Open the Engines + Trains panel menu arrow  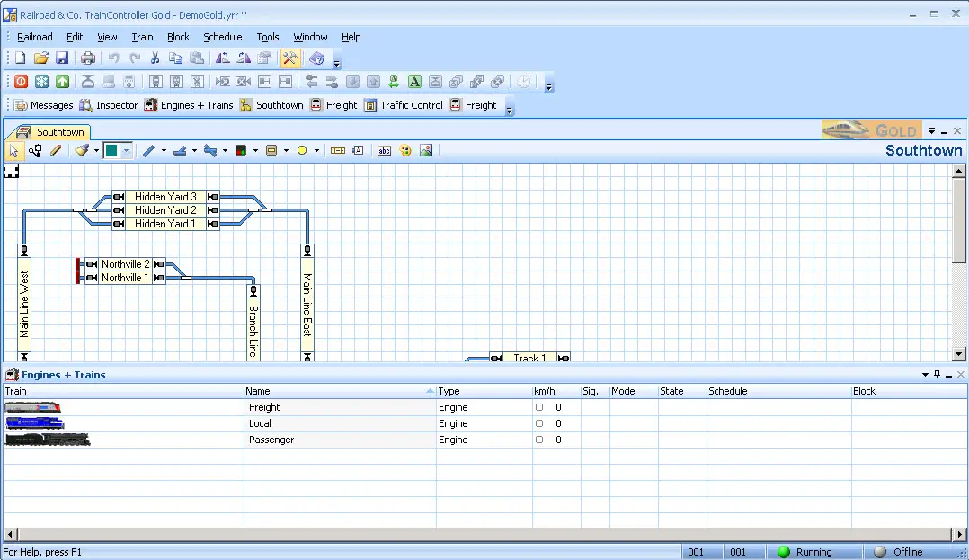click(925, 375)
